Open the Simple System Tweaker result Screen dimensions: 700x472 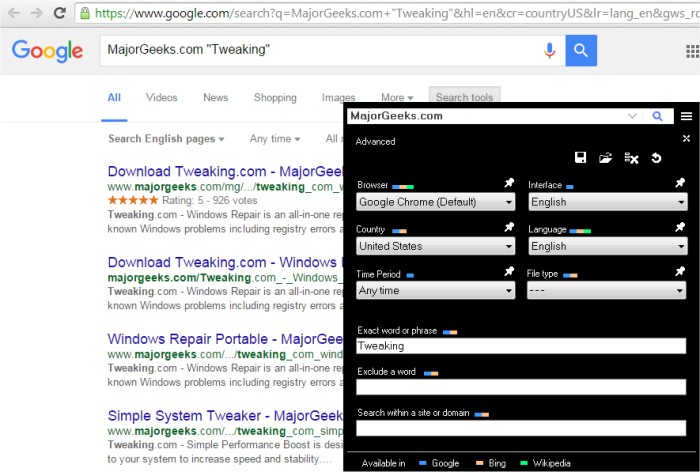point(226,416)
